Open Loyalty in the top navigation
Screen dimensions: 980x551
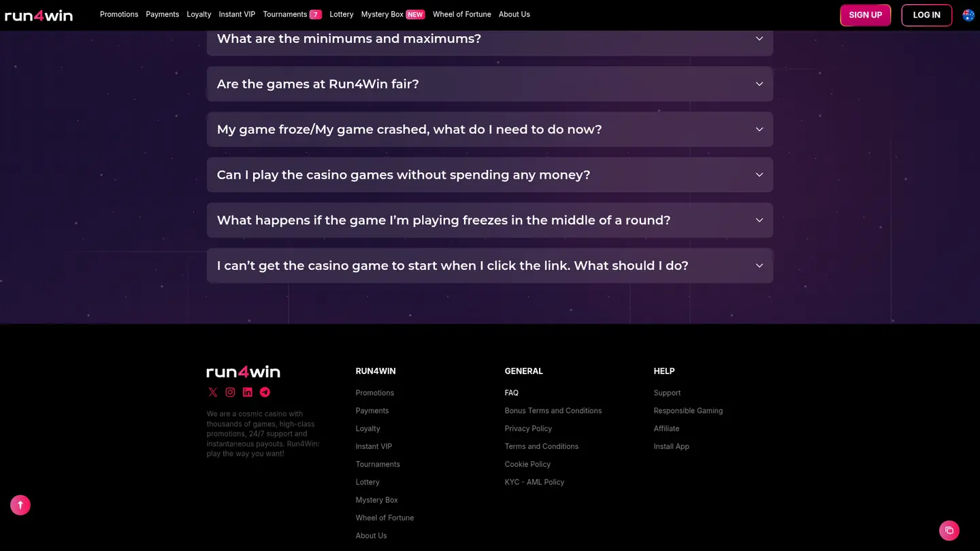pos(199,14)
